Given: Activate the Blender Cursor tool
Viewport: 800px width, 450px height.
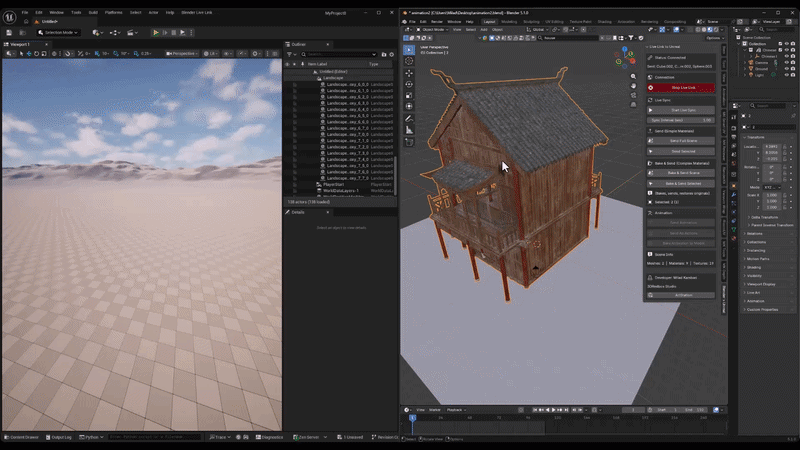Looking at the screenshot, I should (x=409, y=61).
